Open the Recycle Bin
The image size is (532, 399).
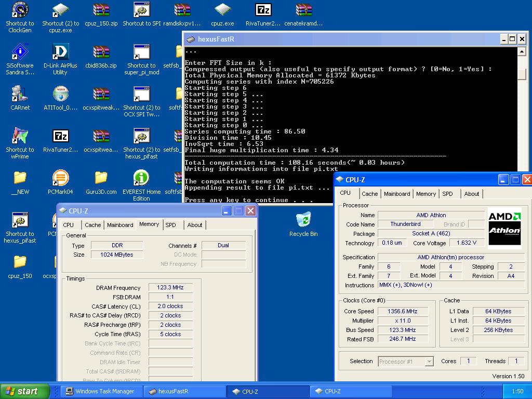(303, 220)
